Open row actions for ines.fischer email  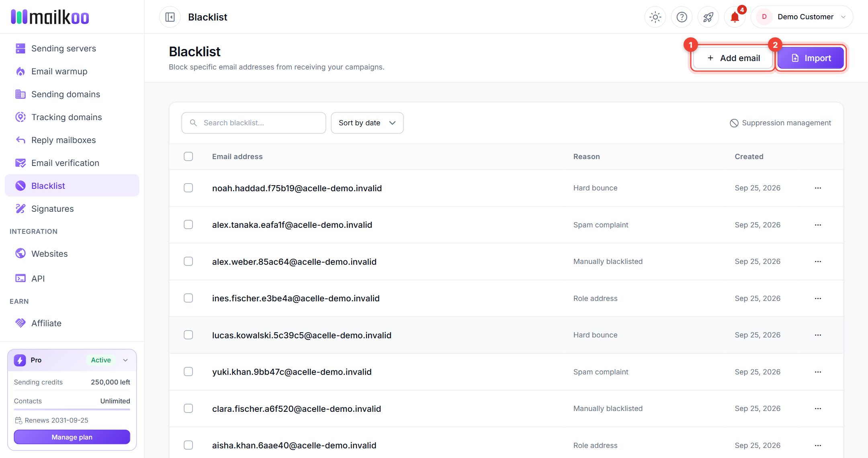818,299
